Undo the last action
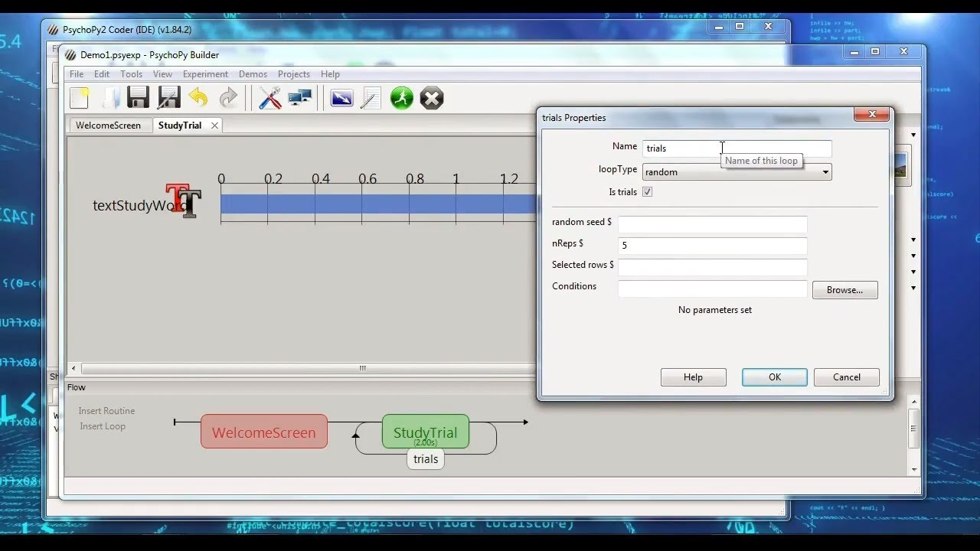This screenshot has height=551, width=980. pyautogui.click(x=198, y=98)
